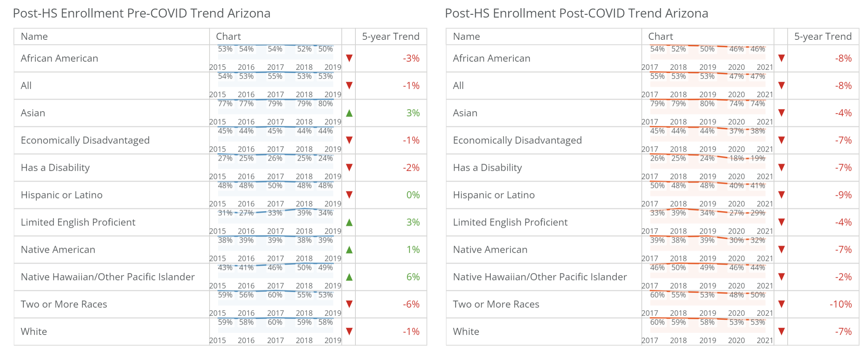Click green up arrow for Native American pre-COVID
Screen dimensions: 868x356
click(x=349, y=250)
